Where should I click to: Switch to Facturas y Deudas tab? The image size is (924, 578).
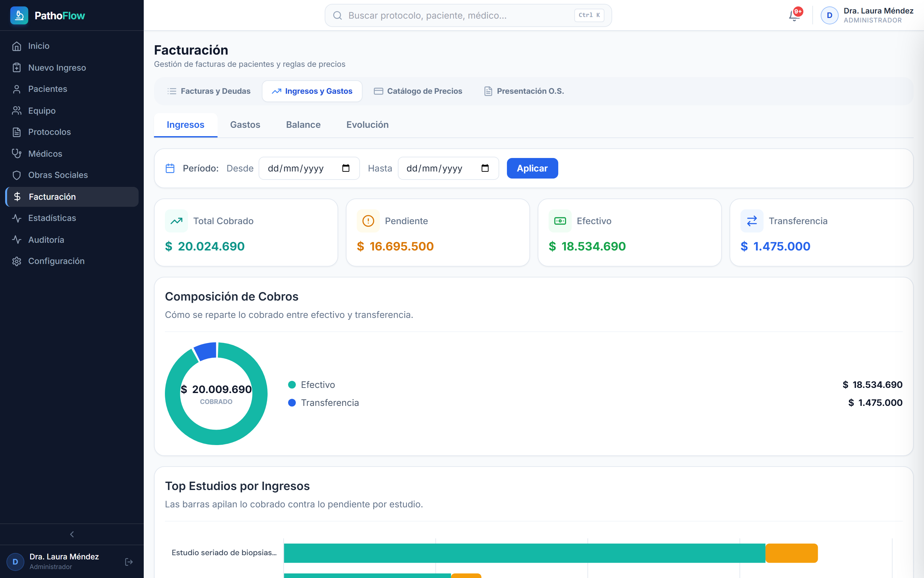point(209,91)
